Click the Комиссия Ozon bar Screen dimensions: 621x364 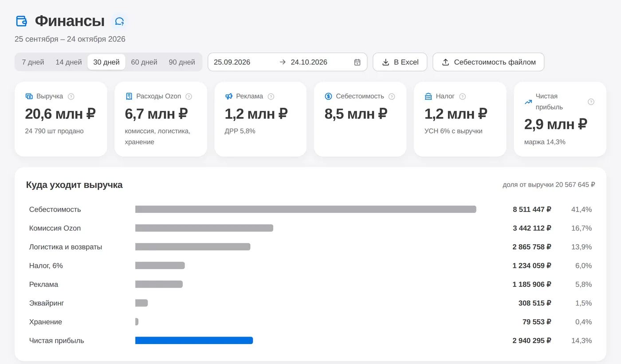click(x=204, y=228)
